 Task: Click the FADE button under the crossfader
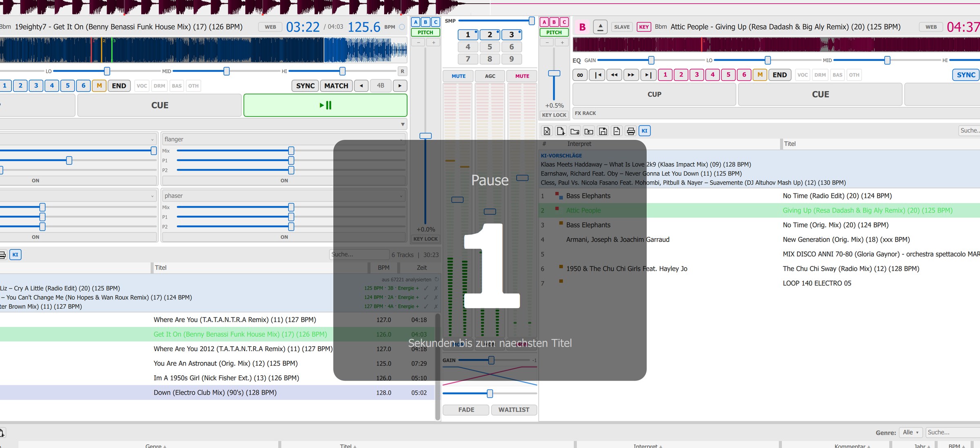coord(466,410)
